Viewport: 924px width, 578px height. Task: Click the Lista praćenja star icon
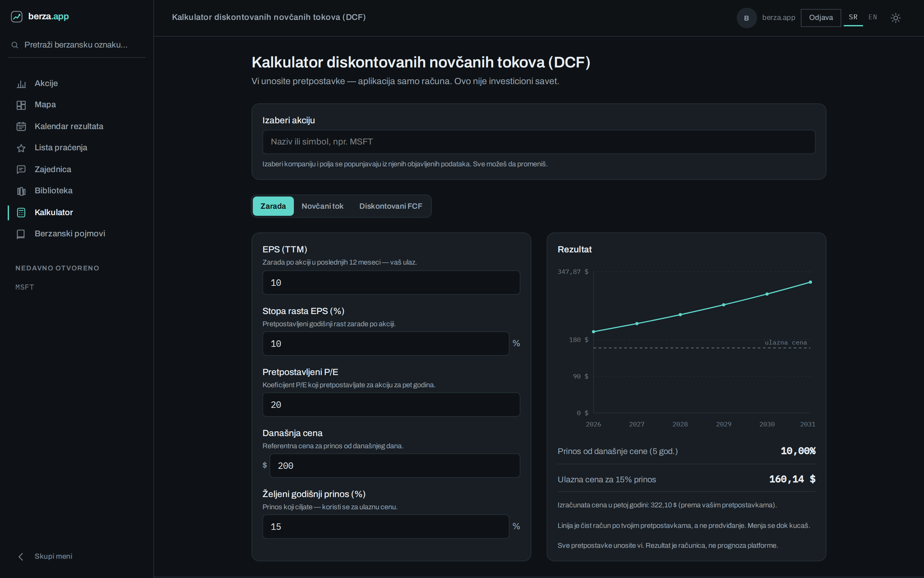[x=21, y=148]
